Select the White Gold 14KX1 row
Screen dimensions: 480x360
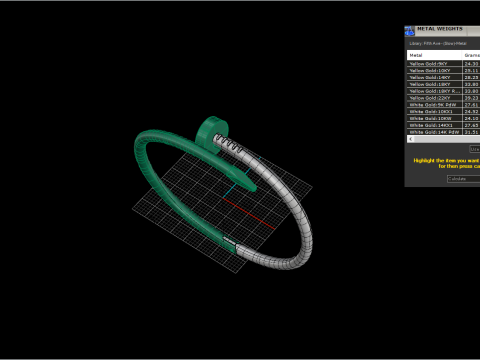[443, 125]
